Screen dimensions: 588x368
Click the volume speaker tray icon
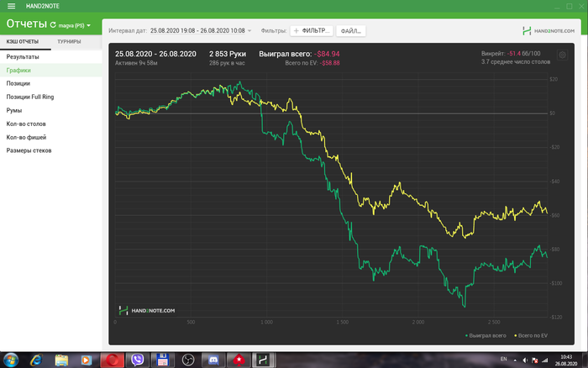525,360
